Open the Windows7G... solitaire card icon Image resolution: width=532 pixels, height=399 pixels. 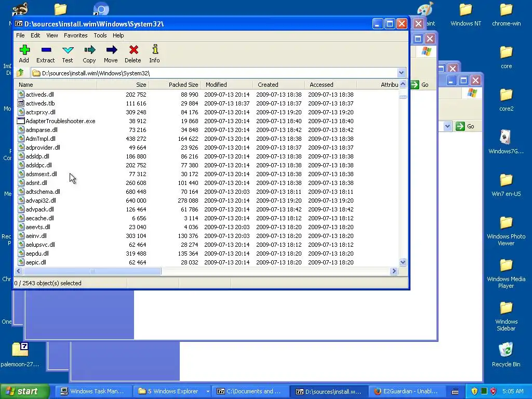506,137
